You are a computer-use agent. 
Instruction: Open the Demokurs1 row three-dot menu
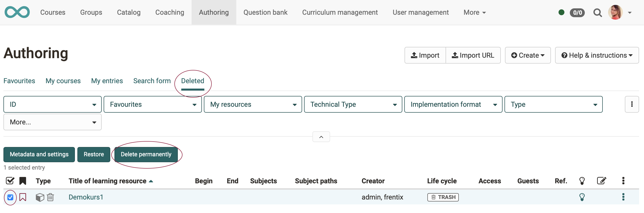point(623,197)
